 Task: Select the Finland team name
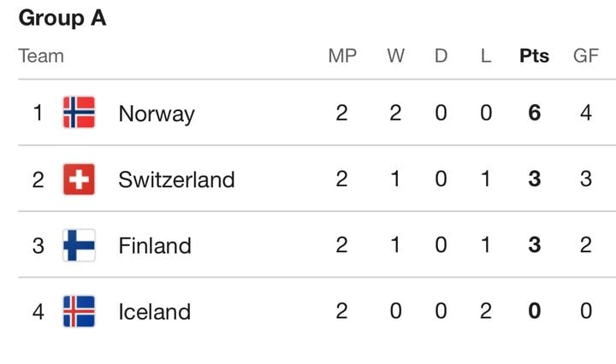pos(155,246)
